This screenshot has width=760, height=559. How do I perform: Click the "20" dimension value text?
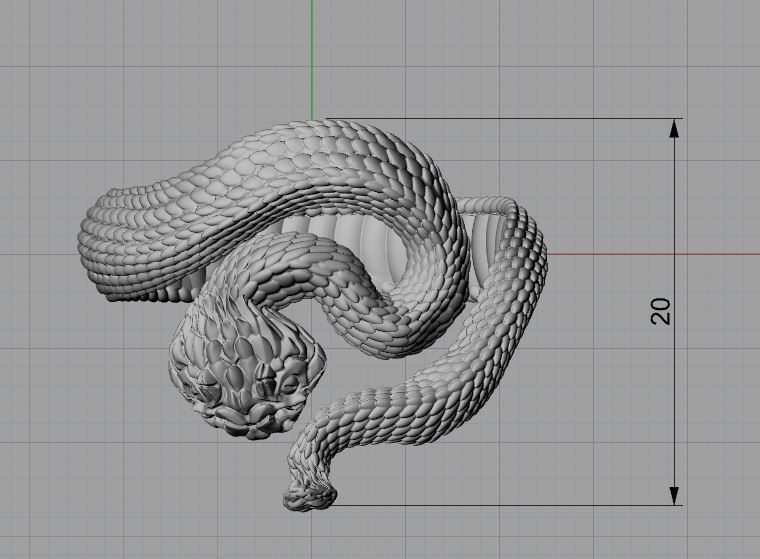pyautogui.click(x=661, y=311)
